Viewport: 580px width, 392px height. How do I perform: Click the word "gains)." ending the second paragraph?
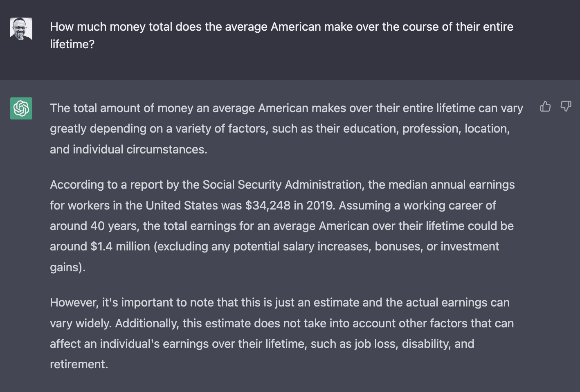click(67, 267)
